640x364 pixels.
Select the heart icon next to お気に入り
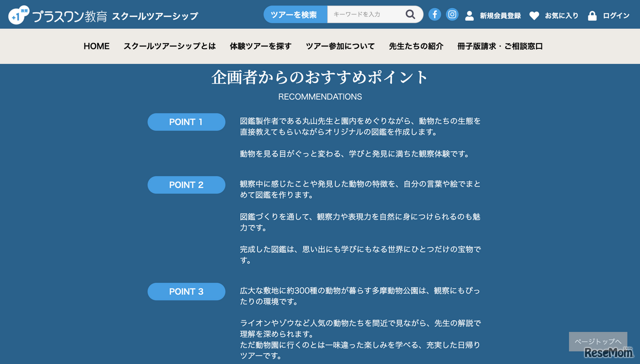tap(535, 14)
